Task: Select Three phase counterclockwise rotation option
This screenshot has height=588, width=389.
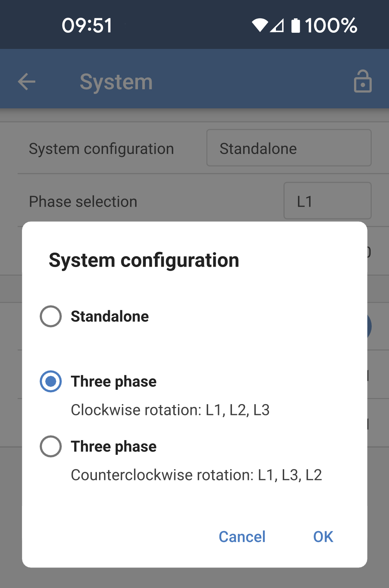Action: tap(50, 446)
